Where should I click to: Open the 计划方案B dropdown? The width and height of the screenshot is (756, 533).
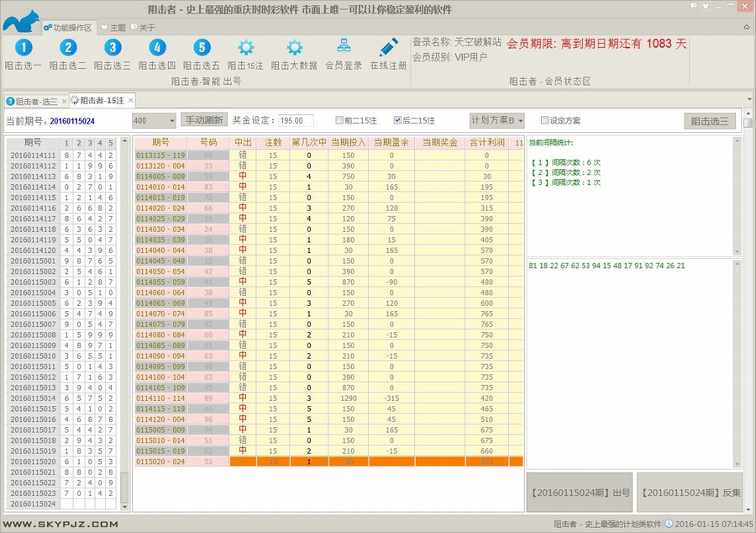pos(521,120)
